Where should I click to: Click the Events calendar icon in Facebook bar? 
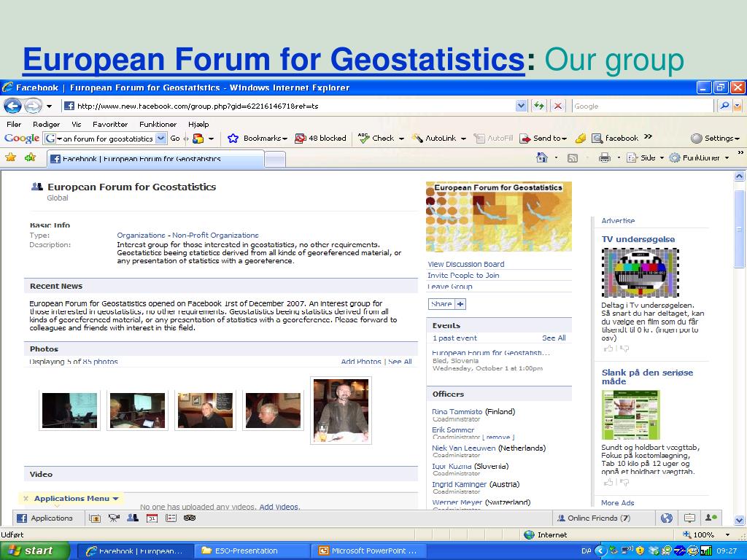pyautogui.click(x=152, y=518)
